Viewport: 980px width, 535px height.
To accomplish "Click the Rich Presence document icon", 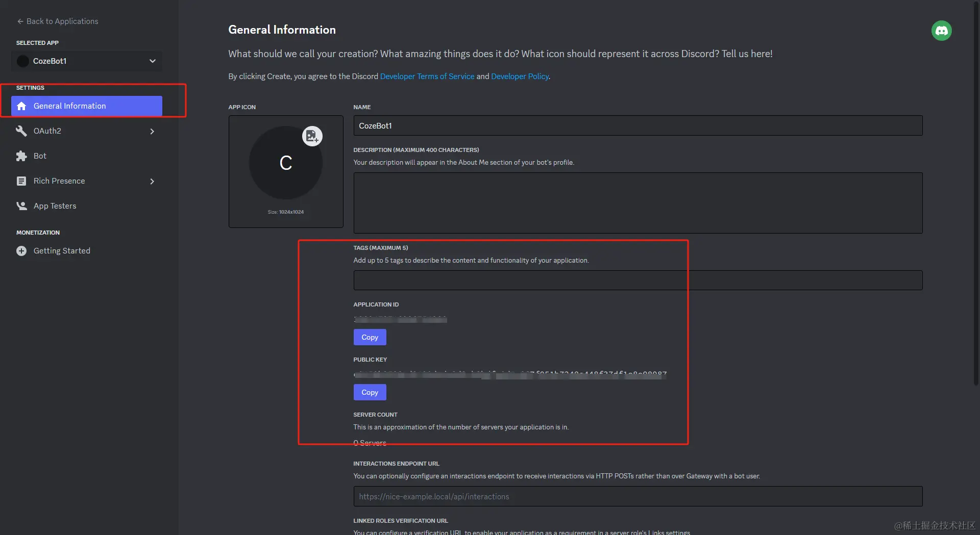I will (x=21, y=181).
